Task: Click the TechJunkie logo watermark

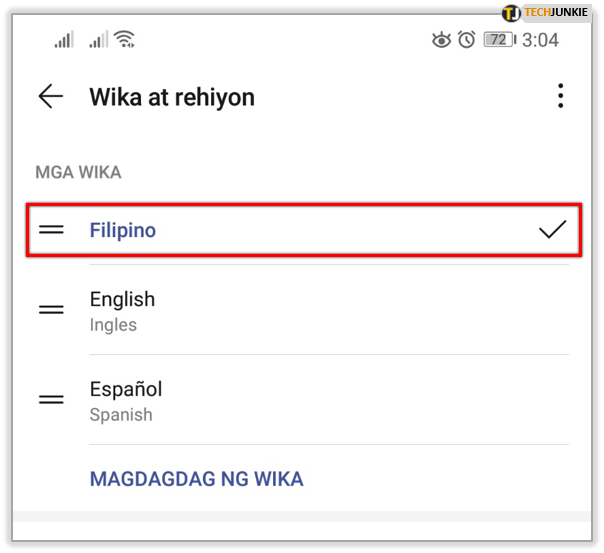Action: tap(545, 13)
